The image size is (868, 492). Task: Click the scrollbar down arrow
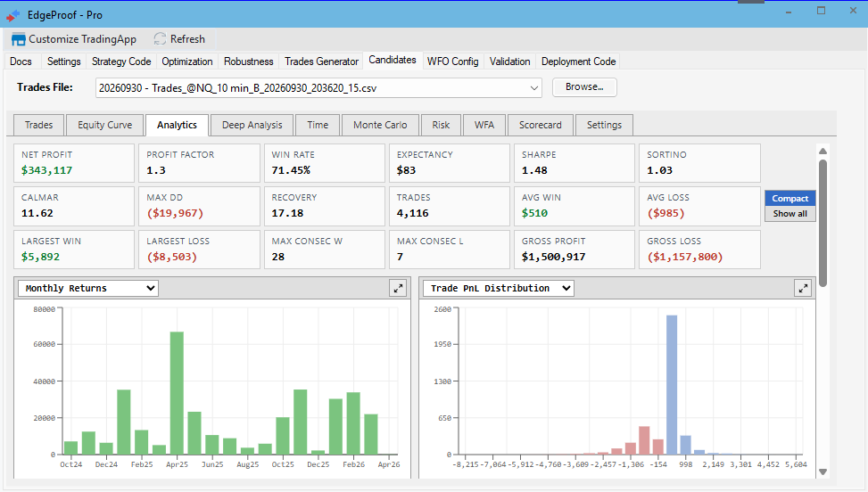click(x=823, y=471)
